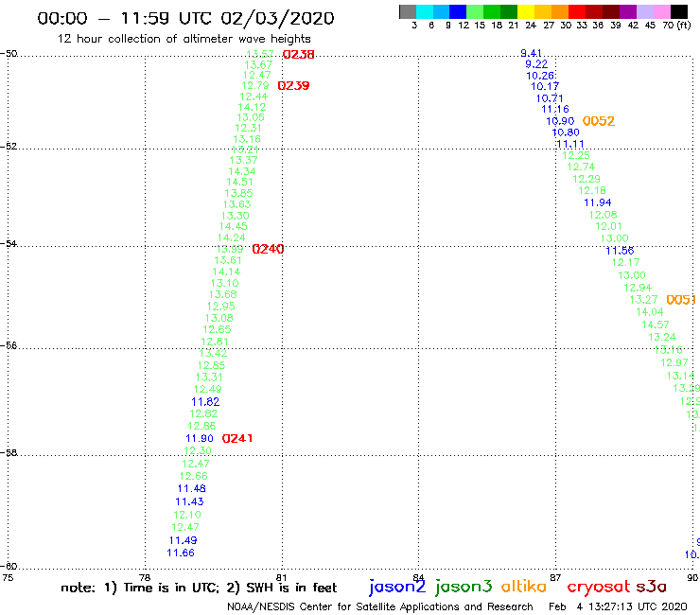Click the cyan swatch in the legend bar
This screenshot has width=700, height=615.
(425, 11)
